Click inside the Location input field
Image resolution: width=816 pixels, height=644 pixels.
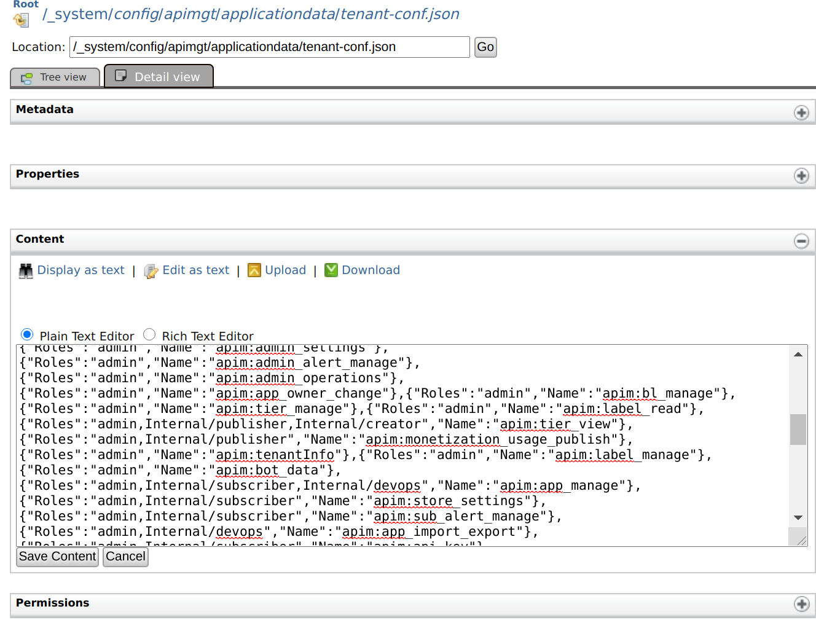point(269,47)
